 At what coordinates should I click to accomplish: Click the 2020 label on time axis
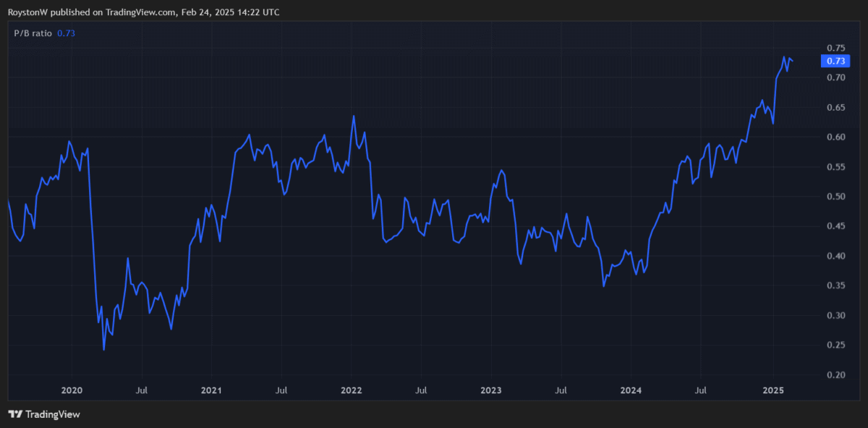coord(72,390)
